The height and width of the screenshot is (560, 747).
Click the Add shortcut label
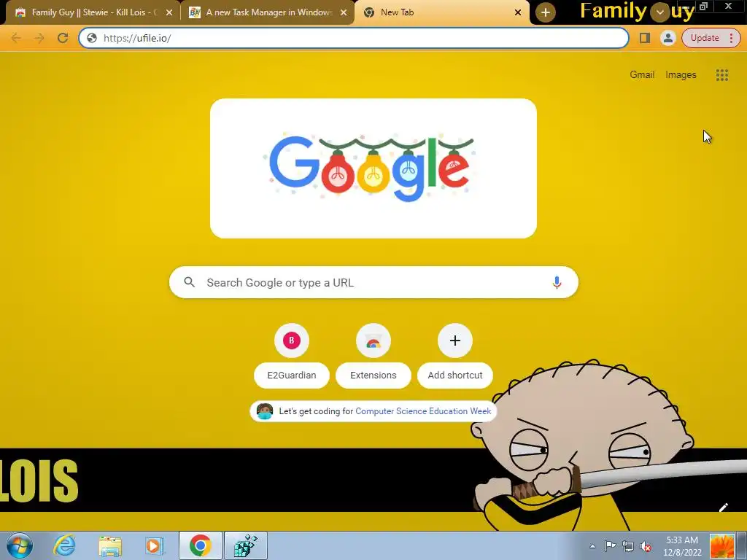[455, 376]
